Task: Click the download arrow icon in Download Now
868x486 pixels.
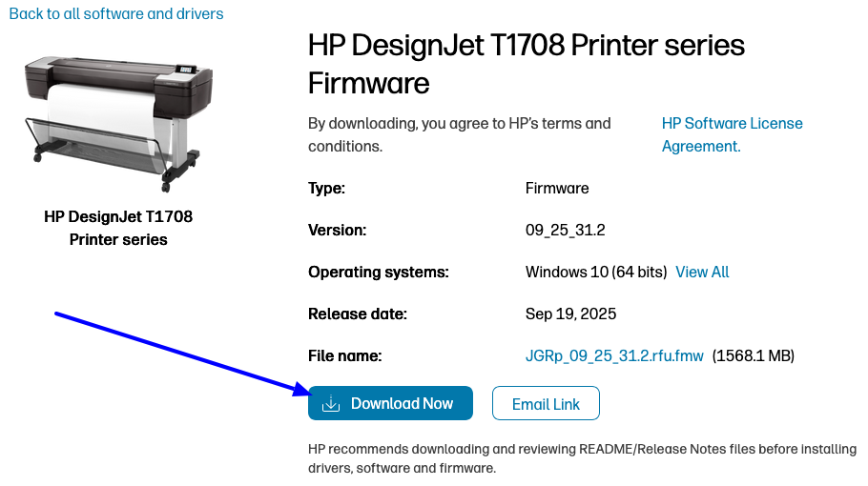Action: click(x=331, y=404)
